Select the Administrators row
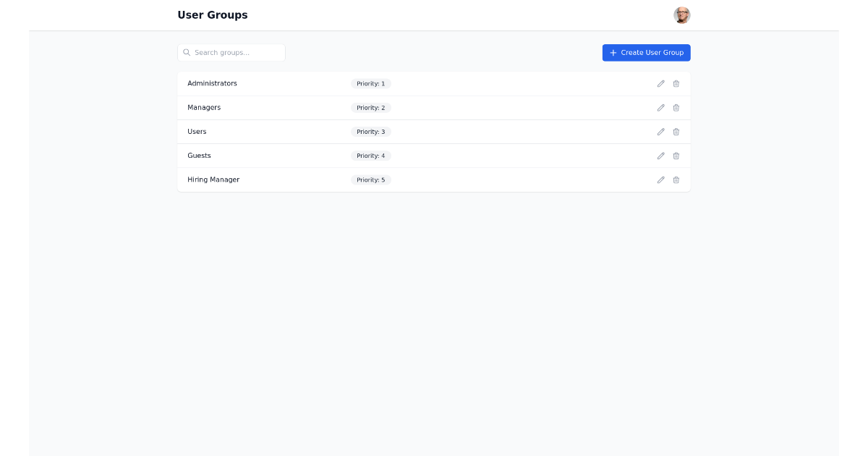Screen dimensions: 868x456 click(434, 83)
